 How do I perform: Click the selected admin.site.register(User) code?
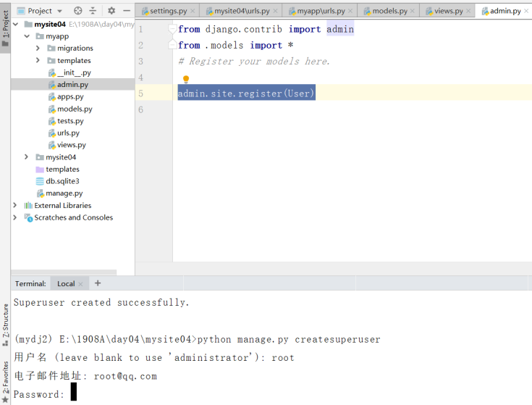pyautogui.click(x=247, y=93)
